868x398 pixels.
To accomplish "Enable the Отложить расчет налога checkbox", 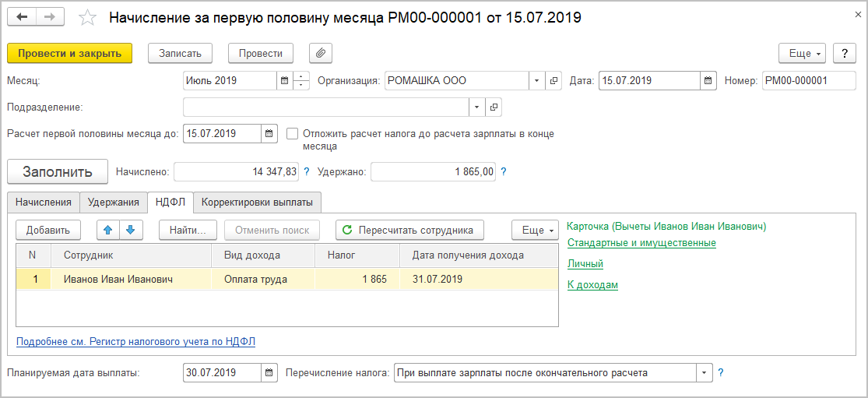I will (293, 134).
